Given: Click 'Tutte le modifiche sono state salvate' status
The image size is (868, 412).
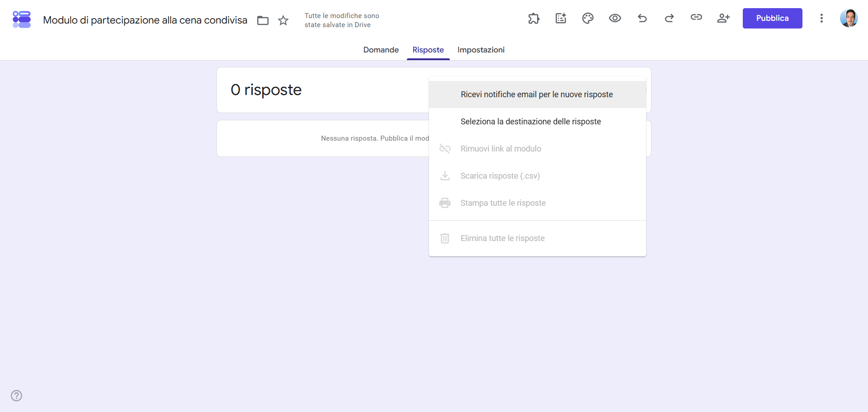Looking at the screenshot, I should pyautogui.click(x=342, y=20).
